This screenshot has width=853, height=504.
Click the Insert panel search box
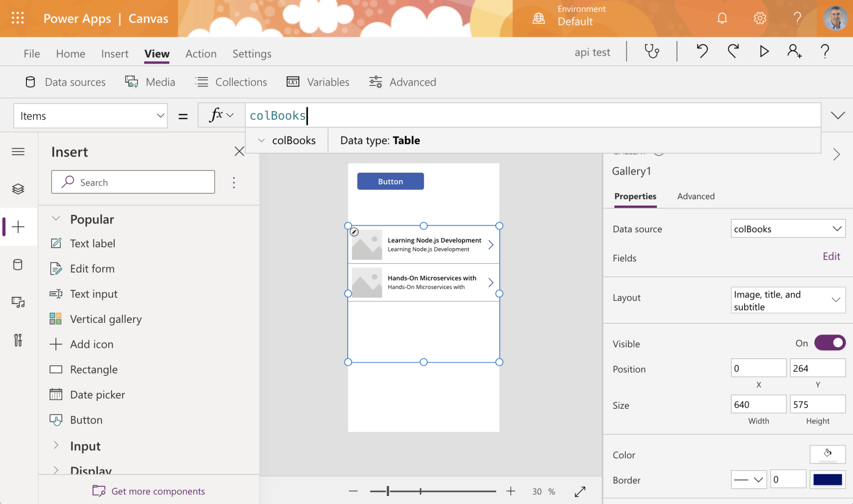click(x=133, y=182)
